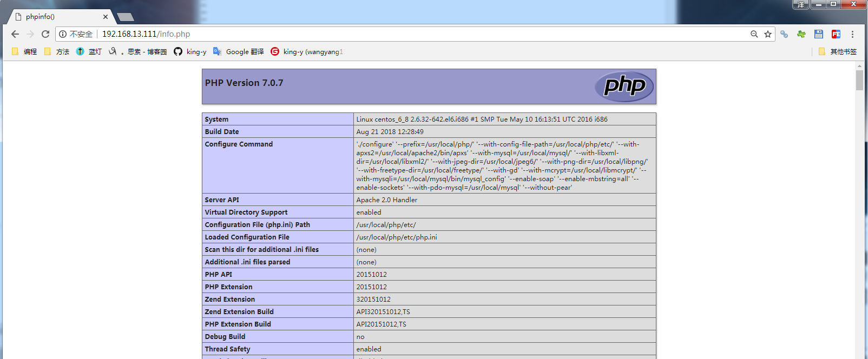Click the Virtual Directory Support label
This screenshot has width=868, height=359.
tap(246, 212)
